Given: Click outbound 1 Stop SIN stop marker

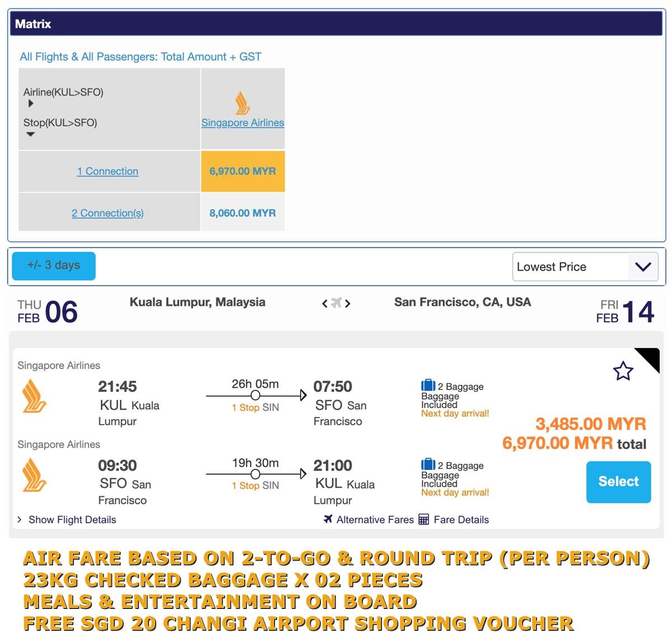Looking at the screenshot, I should pos(255,396).
